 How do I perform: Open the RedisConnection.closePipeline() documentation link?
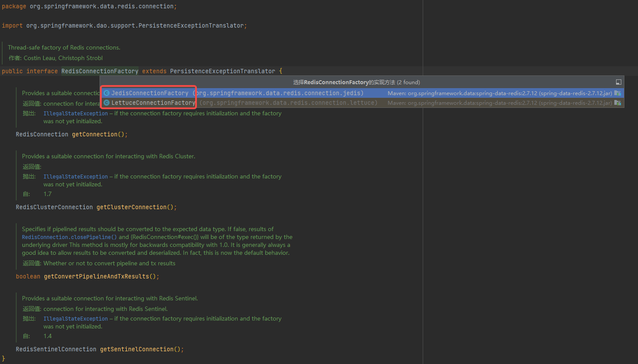tap(69, 237)
